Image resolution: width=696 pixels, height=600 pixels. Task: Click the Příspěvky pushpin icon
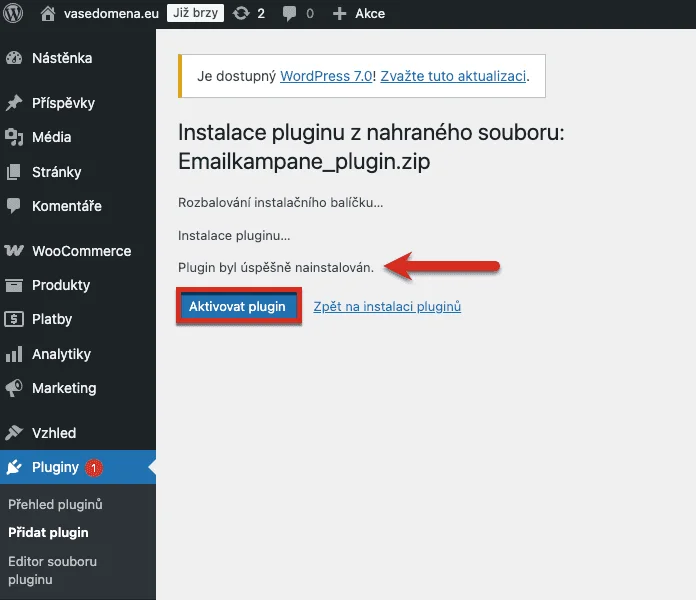tap(14, 103)
